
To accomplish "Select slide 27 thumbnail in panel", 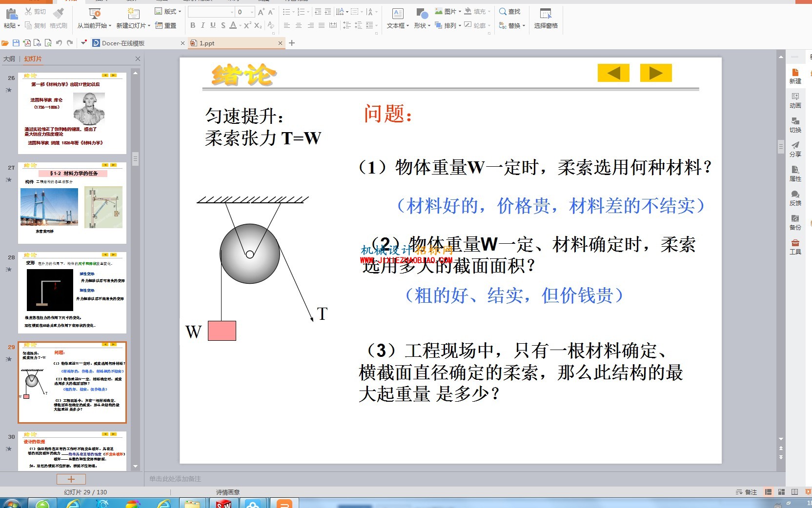I will tap(72, 203).
